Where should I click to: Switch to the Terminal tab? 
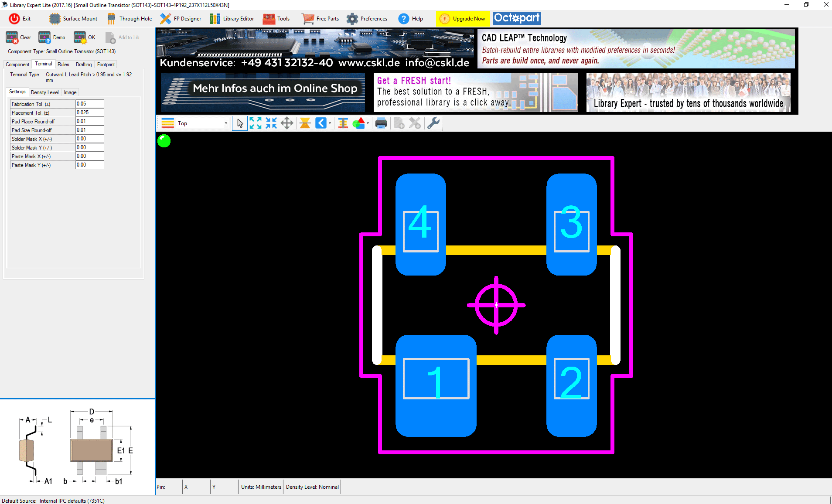(x=44, y=64)
